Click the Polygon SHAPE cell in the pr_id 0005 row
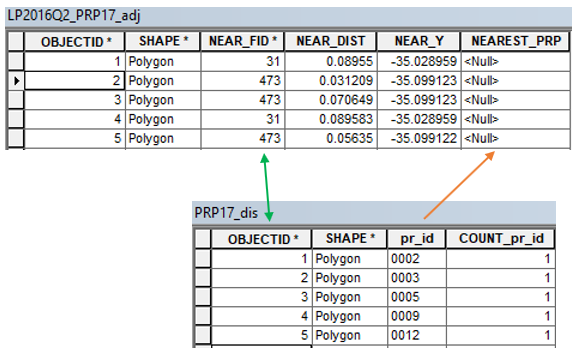Viewport: 581px width, 360px height. coord(350,297)
